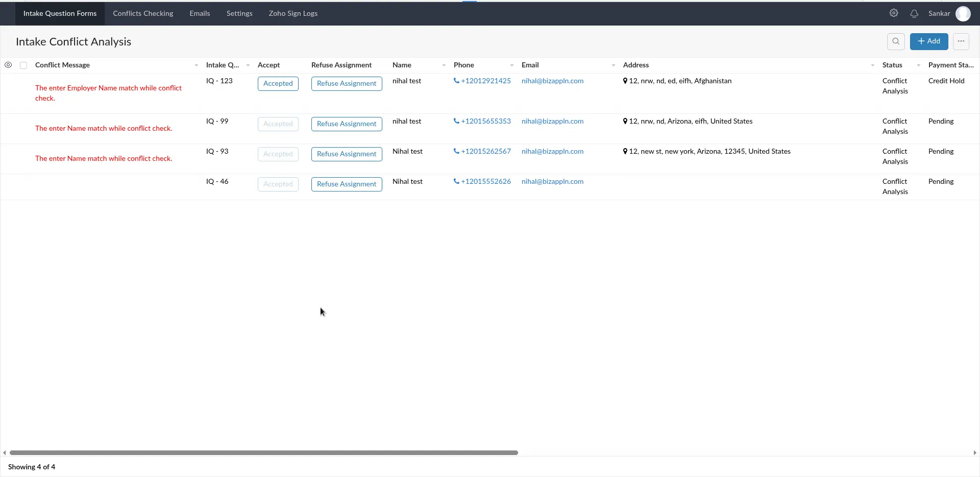
Task: Open notifications via the bell icon
Action: click(x=915, y=14)
